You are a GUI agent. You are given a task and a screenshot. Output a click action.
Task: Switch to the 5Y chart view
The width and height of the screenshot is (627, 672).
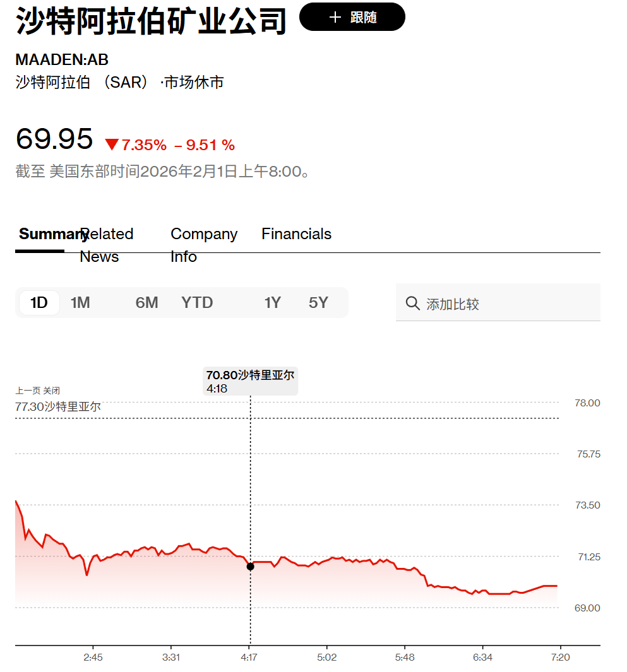[x=319, y=302]
